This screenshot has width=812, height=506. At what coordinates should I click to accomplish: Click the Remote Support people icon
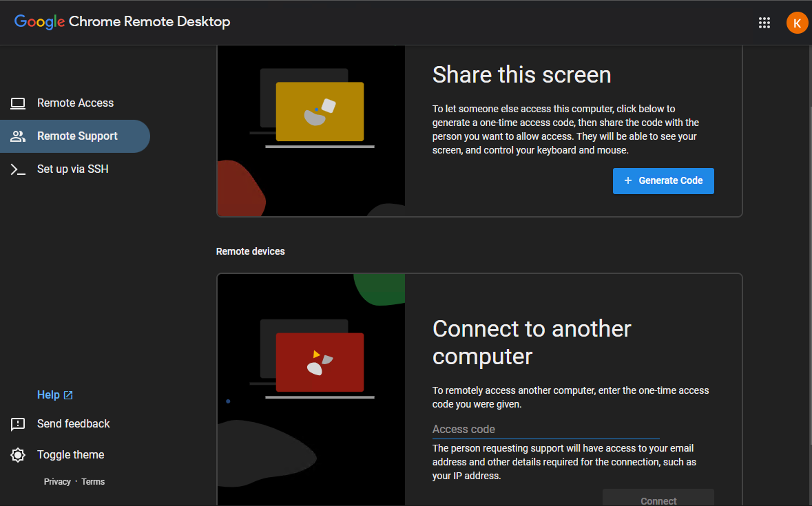(17, 136)
